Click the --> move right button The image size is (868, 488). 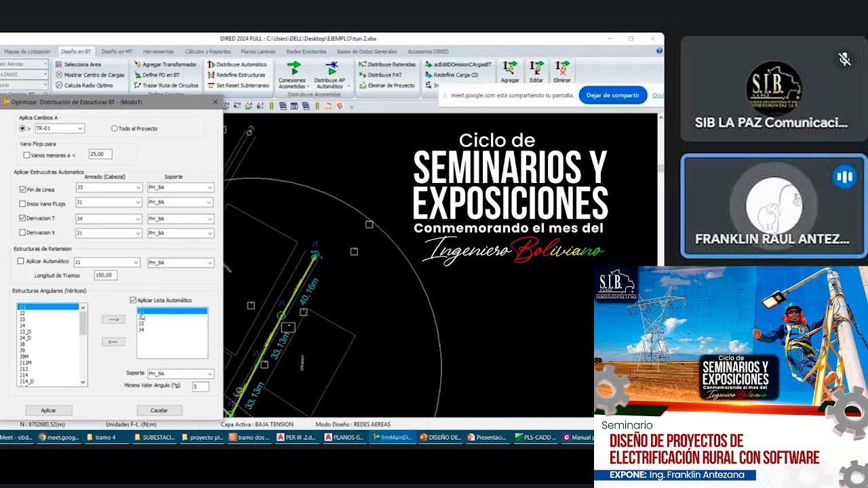coord(113,319)
